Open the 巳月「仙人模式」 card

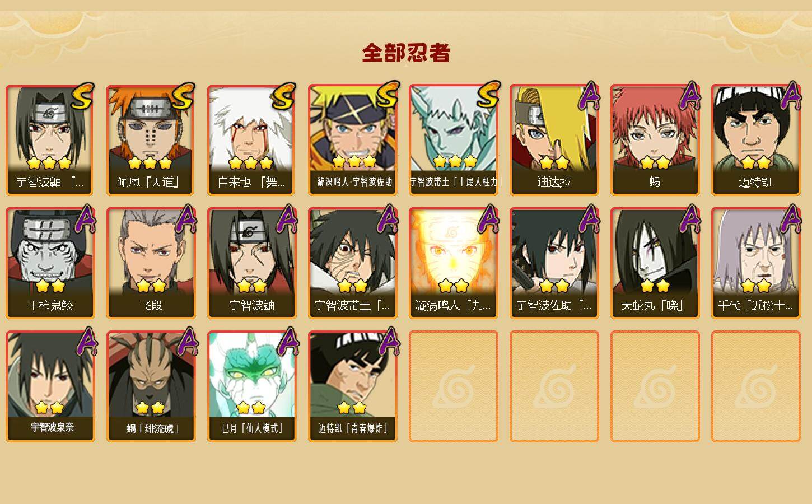(251, 386)
